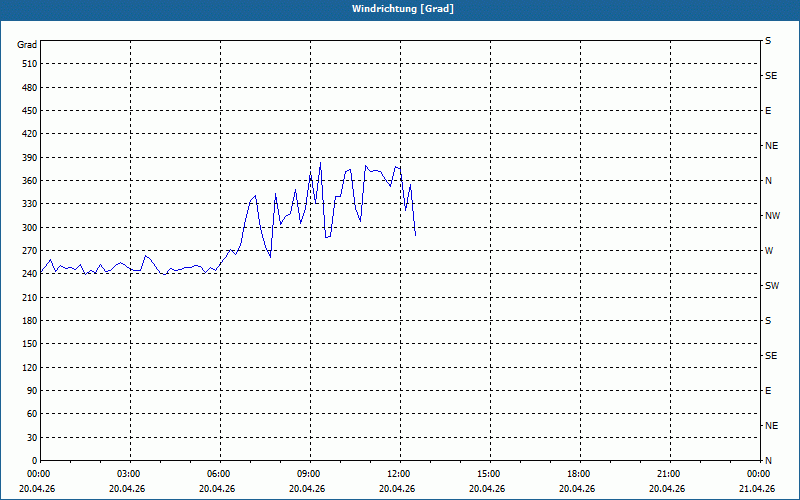The height and width of the screenshot is (500, 800).
Task: Click the 03:00 time axis label
Action: click(x=131, y=474)
